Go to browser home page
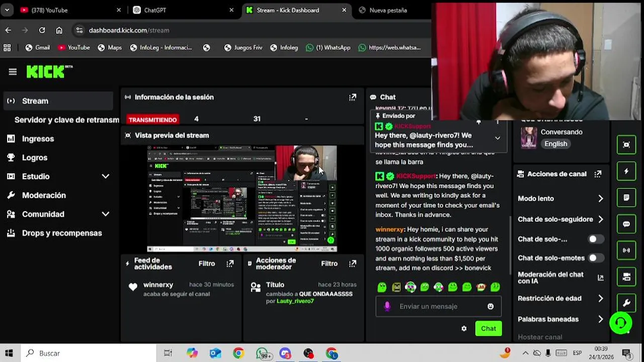The image size is (644, 362). 59,30
